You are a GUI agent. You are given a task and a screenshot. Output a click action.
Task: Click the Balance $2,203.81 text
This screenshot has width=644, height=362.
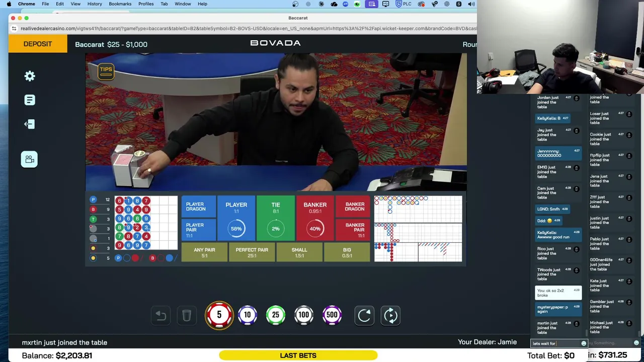click(57, 355)
